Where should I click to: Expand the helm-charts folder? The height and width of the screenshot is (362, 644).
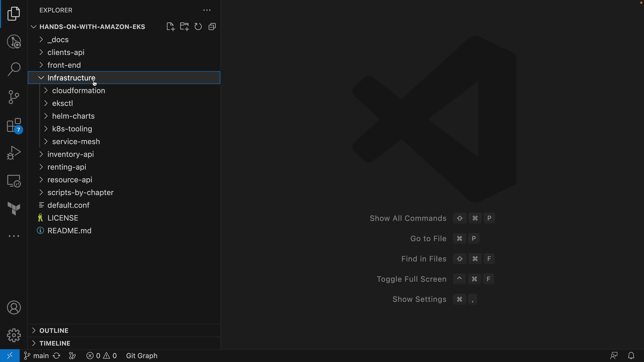[73, 116]
